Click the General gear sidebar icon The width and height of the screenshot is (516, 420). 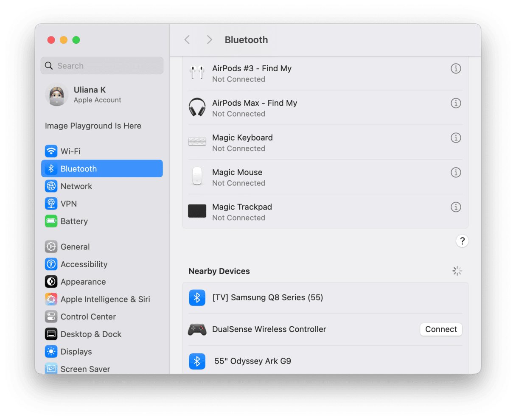tap(51, 246)
